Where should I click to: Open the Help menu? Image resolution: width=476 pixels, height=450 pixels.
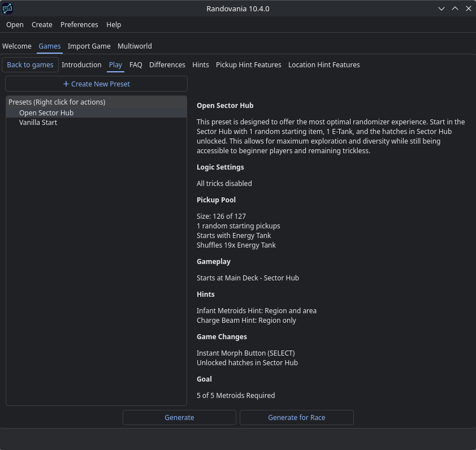click(114, 25)
